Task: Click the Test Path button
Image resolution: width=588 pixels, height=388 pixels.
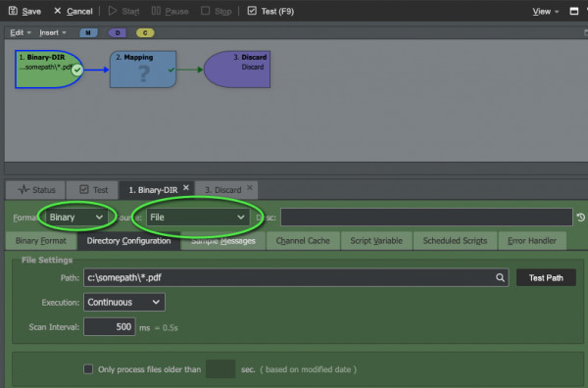Action: 546,278
